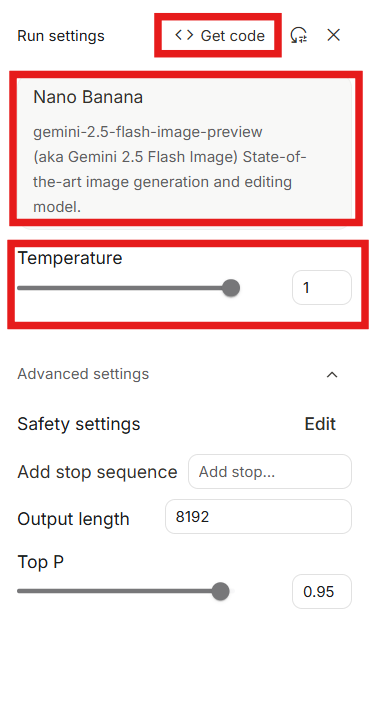Click the Output length field showing 8192
Screen dimensions: 370x724
tap(258, 516)
